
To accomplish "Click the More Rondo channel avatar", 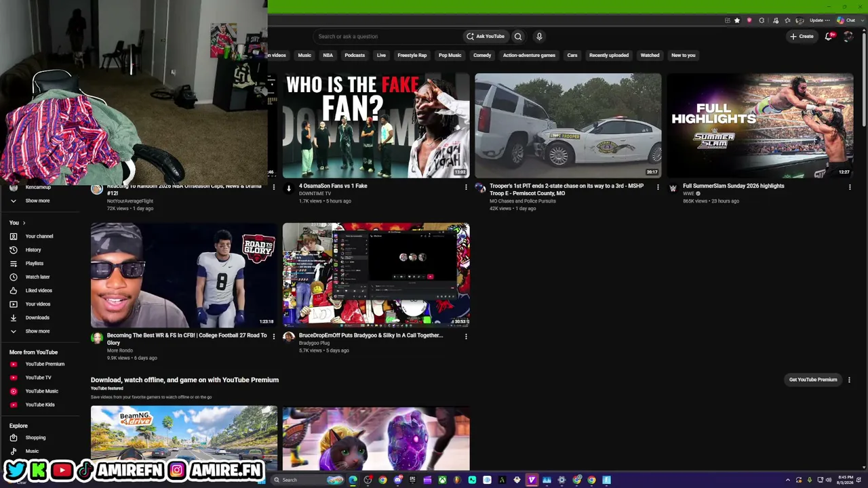I will tap(97, 338).
